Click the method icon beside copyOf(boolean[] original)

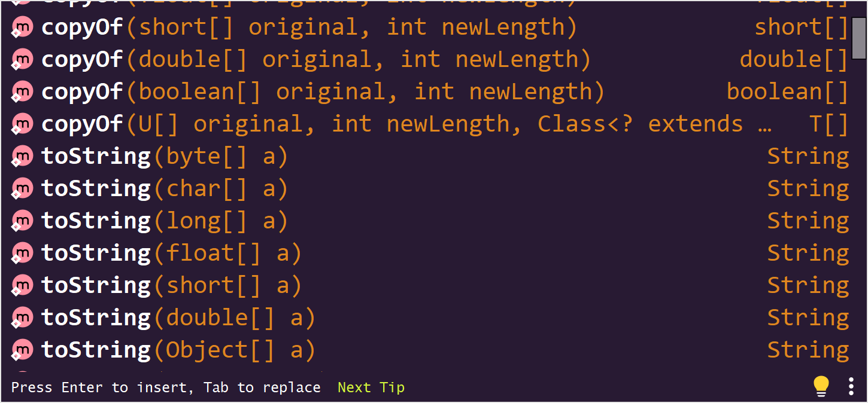pyautogui.click(x=22, y=91)
